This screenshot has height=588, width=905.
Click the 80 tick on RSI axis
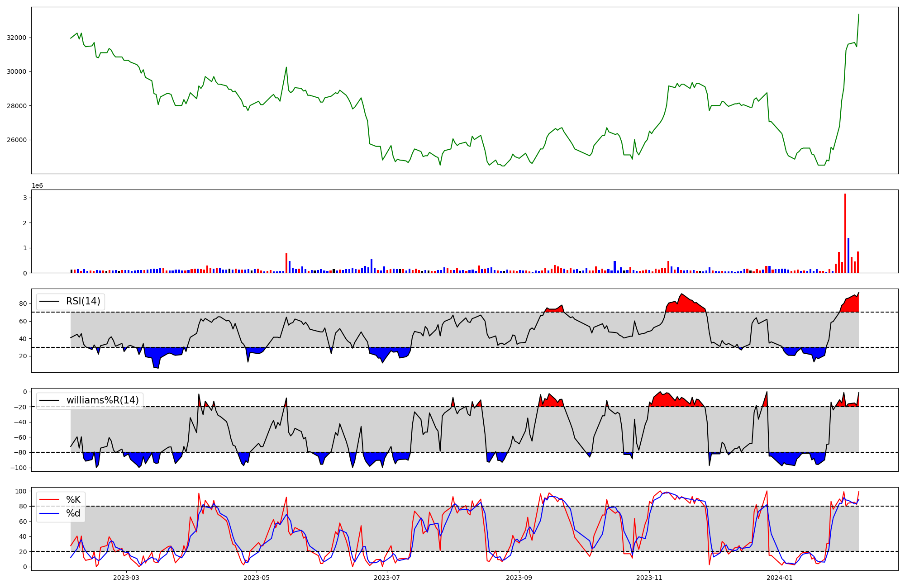coord(23,304)
